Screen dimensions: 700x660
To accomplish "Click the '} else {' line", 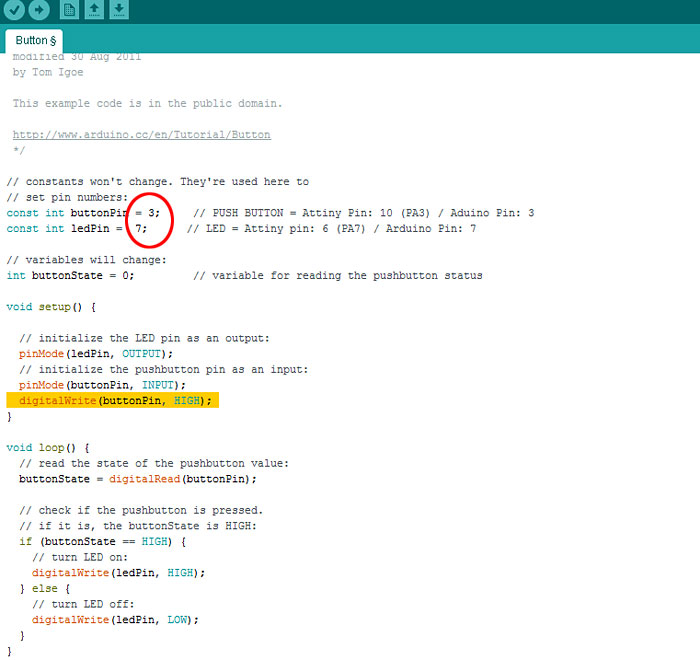I will coord(45,588).
